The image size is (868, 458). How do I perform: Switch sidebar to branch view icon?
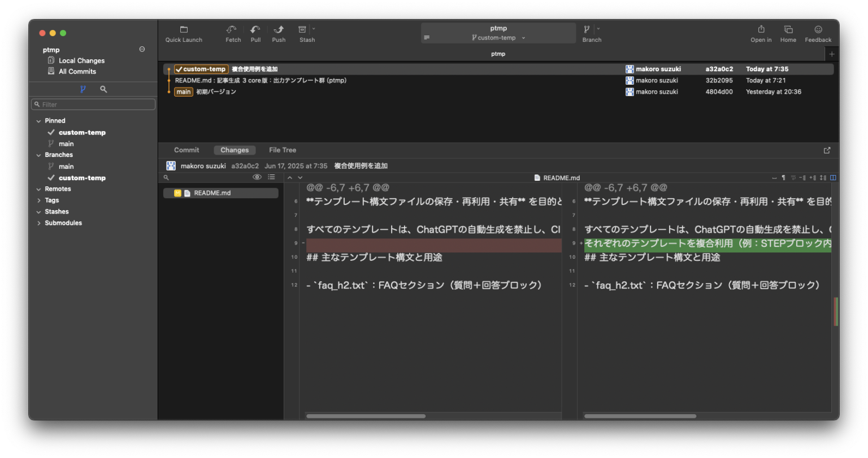83,89
